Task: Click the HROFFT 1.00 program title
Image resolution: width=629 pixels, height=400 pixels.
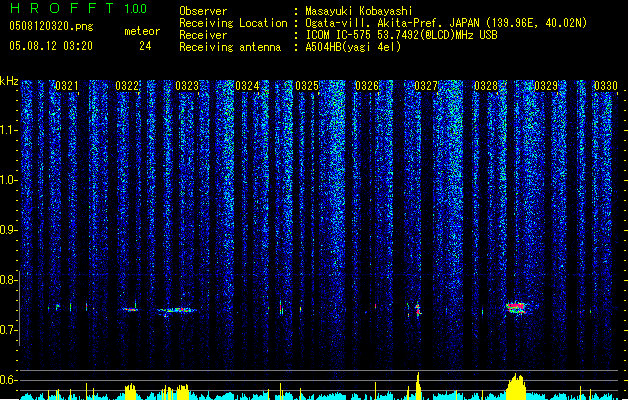Action: tap(78, 8)
